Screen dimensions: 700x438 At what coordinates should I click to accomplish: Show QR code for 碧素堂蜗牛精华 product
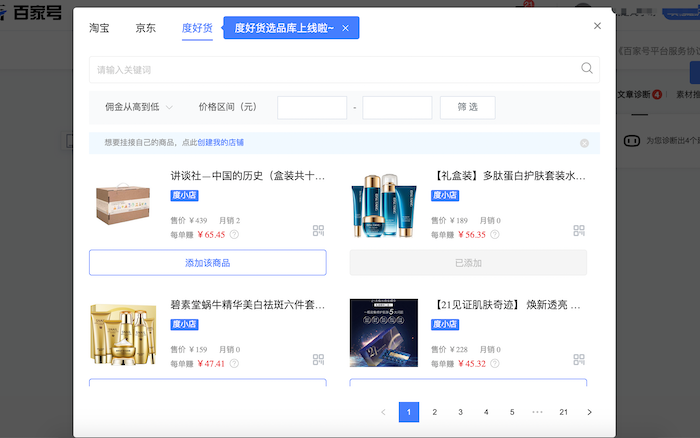[318, 359]
